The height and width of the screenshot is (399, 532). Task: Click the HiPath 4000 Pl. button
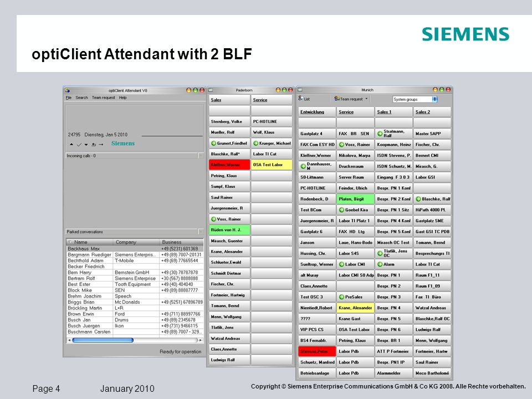[432, 209]
